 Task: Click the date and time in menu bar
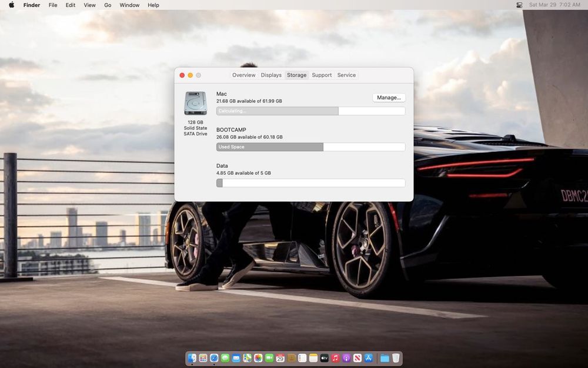pos(554,5)
